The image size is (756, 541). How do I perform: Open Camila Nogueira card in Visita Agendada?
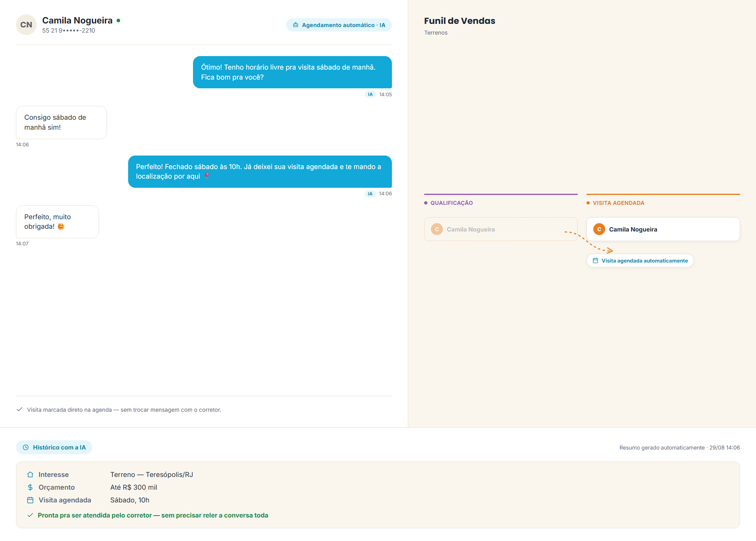point(663,229)
